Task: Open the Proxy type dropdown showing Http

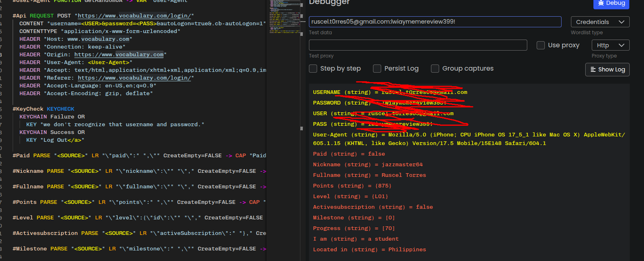Action: pos(610,45)
